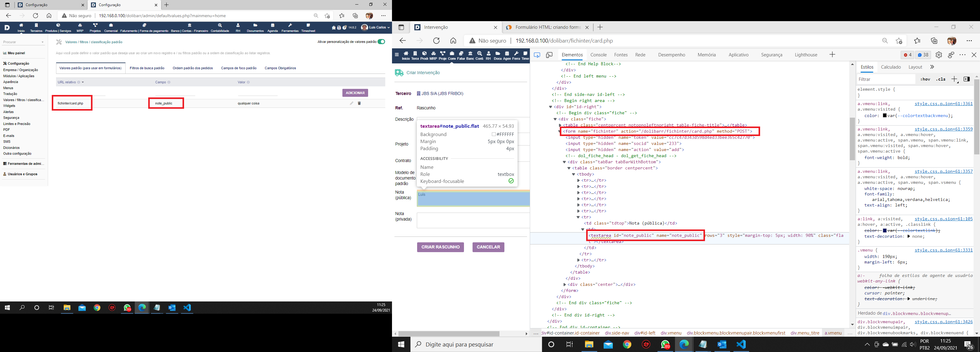The width and height of the screenshot is (980, 352).
Task: Collapse the div id-right node
Action: (551, 107)
